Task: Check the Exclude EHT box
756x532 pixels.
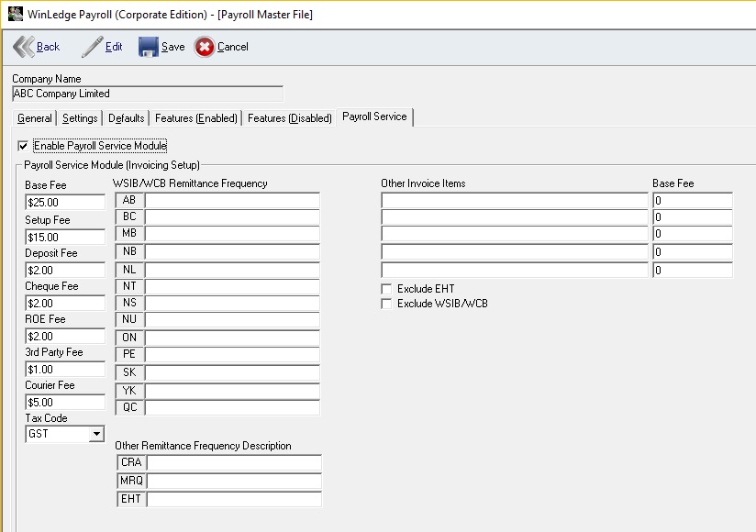Action: pos(386,289)
